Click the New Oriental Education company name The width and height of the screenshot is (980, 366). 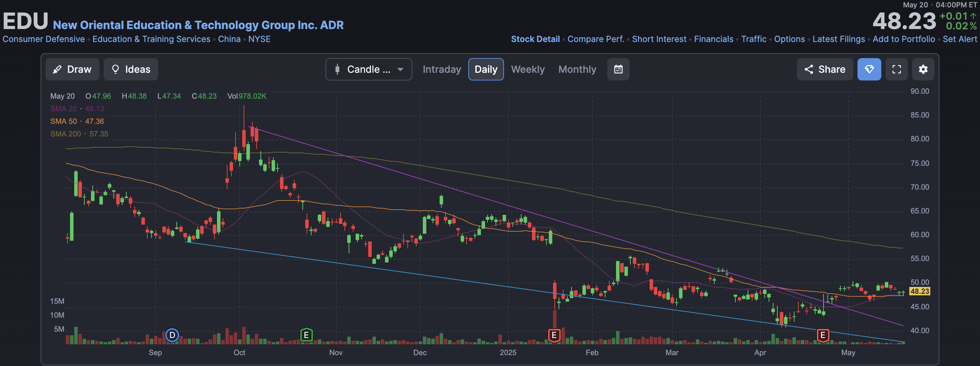[198, 25]
